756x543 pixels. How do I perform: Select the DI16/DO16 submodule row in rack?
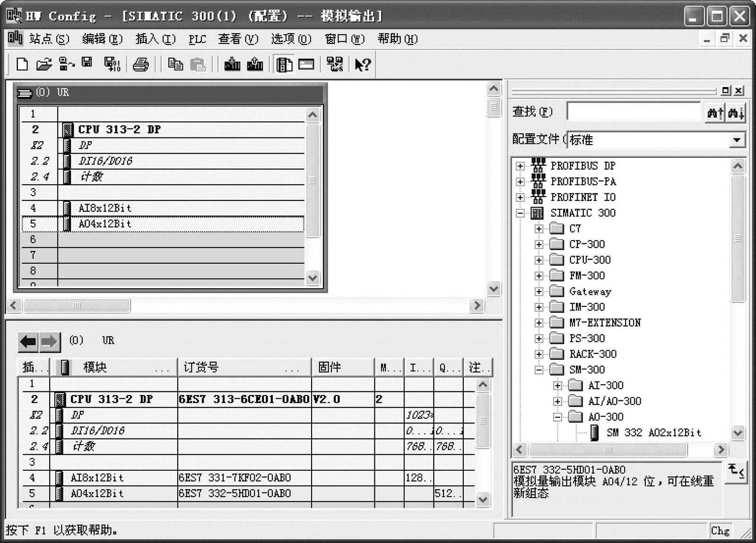coord(163,161)
